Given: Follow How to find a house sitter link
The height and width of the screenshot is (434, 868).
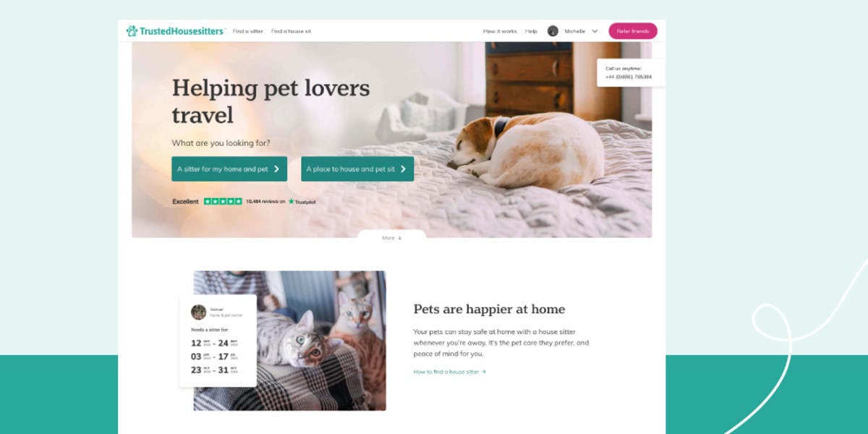Looking at the screenshot, I should coord(450,372).
